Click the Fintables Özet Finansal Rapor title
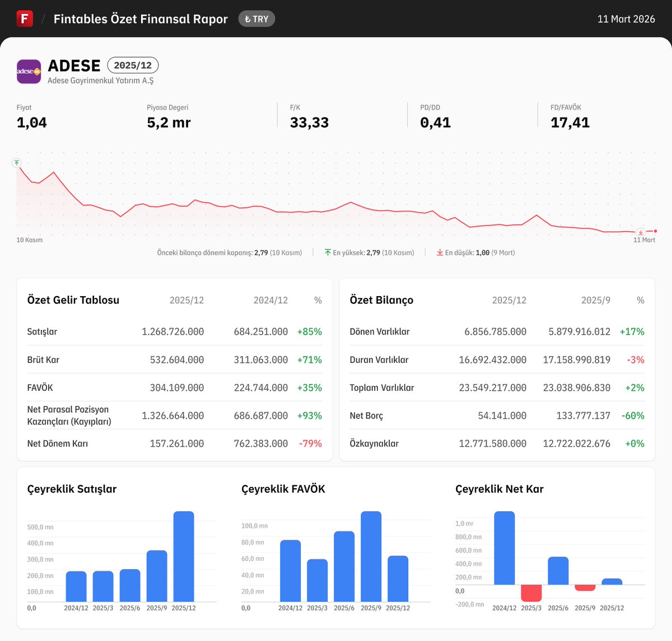 141,19
